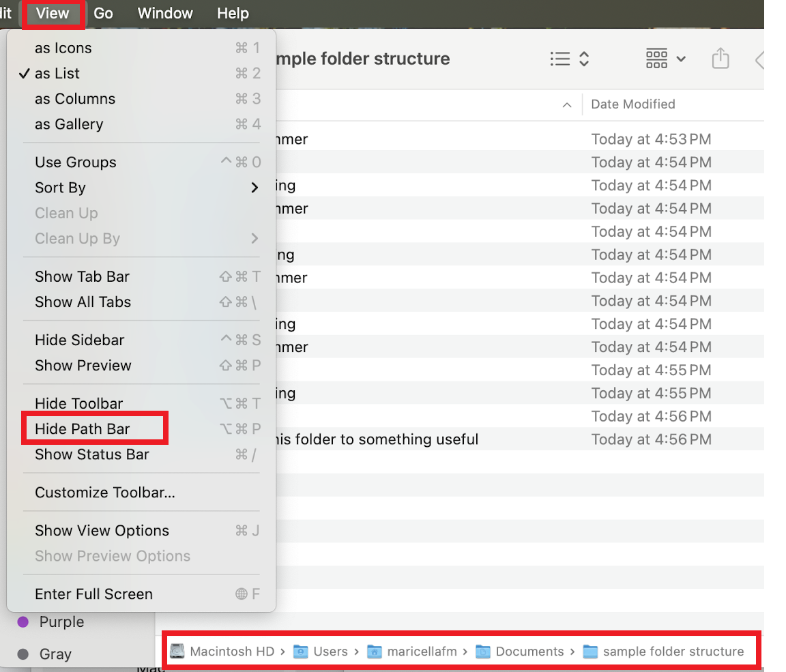Select Show All Tabs

141,302
